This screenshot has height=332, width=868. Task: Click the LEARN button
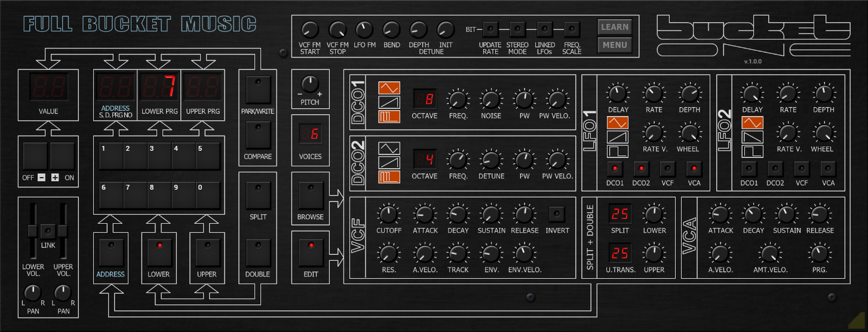[615, 27]
